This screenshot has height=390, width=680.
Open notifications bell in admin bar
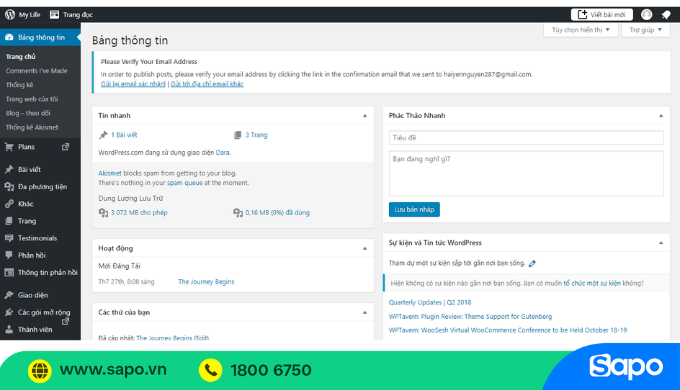tap(666, 15)
